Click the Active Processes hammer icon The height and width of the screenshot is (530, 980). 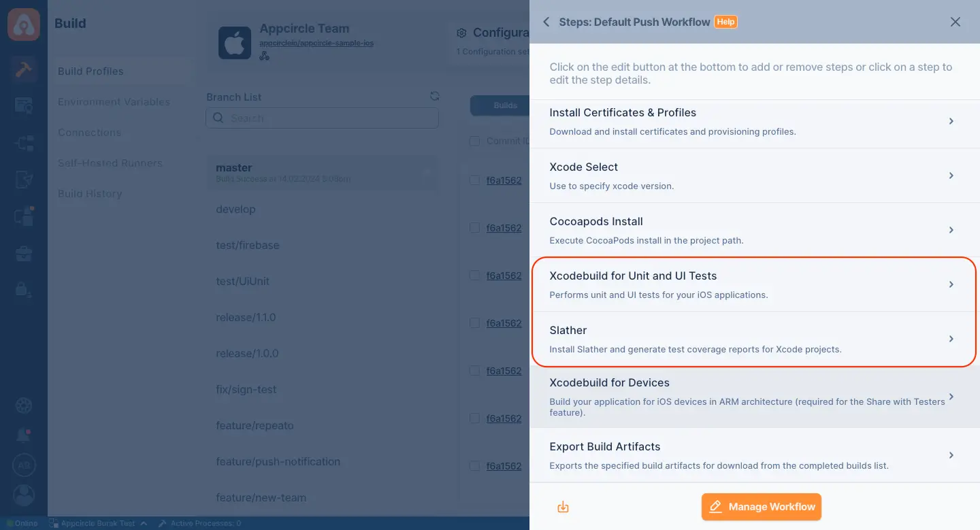tap(163, 523)
